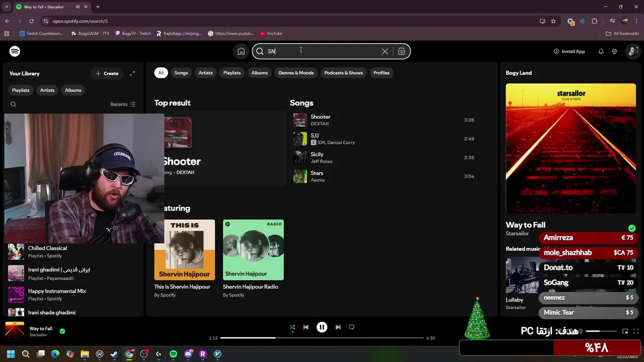Open Steam from the taskbar
Viewport: 644px width, 362px height.
(114, 354)
